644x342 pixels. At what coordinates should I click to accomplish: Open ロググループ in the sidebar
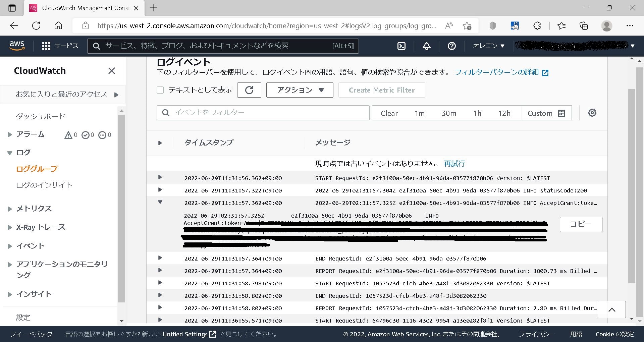tap(37, 169)
